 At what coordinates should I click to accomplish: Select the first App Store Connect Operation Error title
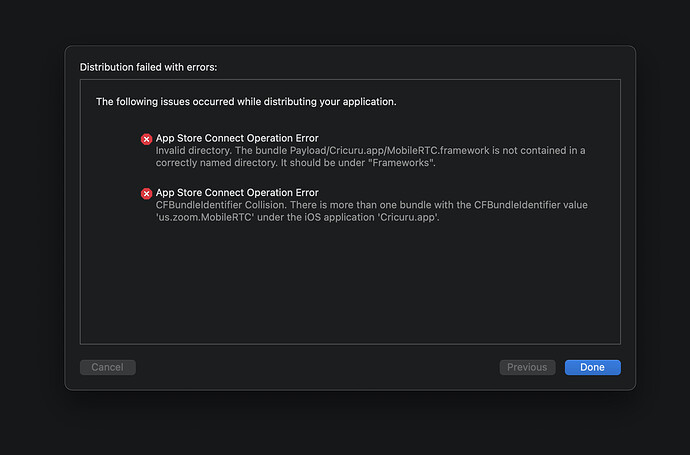237,138
